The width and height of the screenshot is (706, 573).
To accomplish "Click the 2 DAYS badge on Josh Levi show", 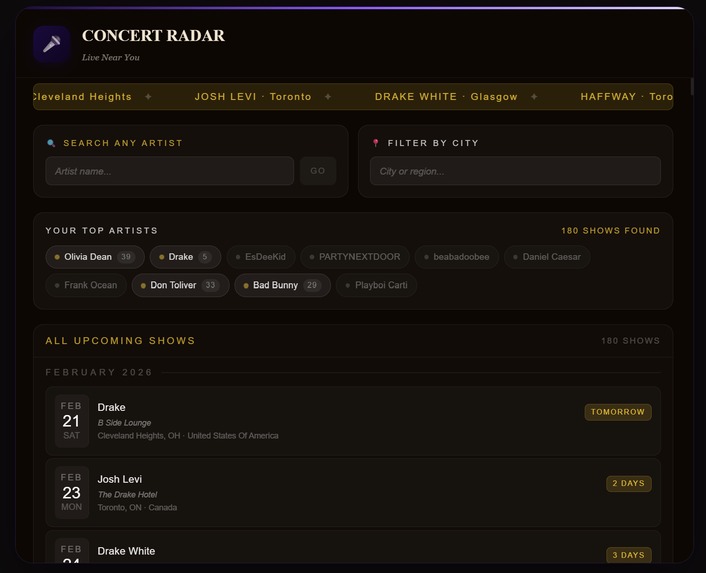I will (629, 483).
